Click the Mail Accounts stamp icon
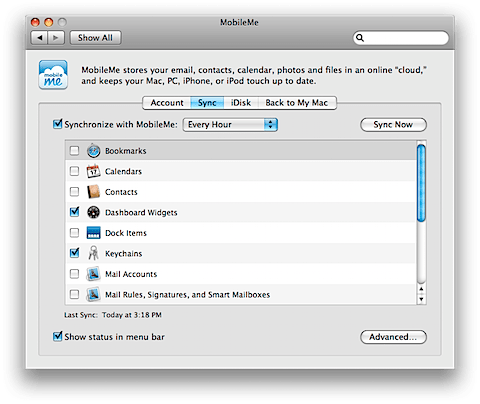Viewport: 480px width, 404px height. [x=93, y=274]
